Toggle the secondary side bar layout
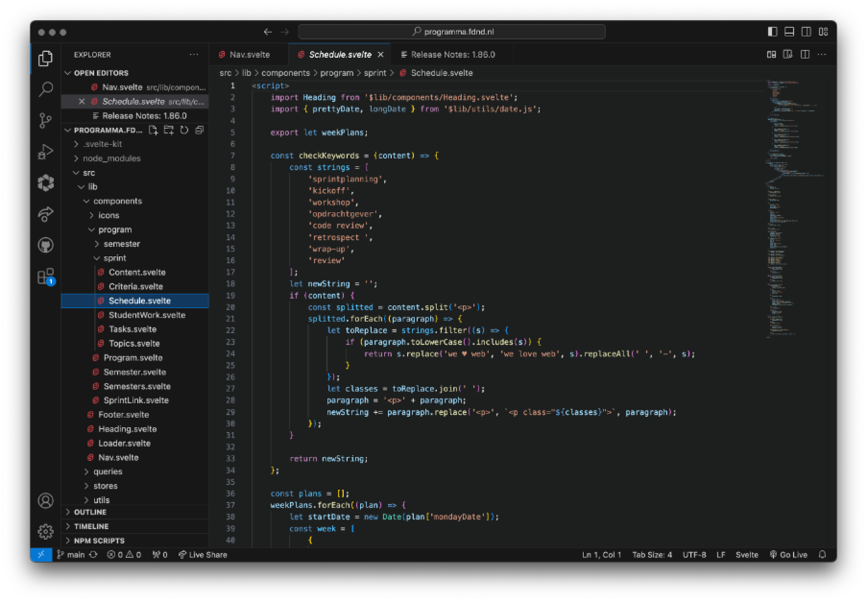 tap(807, 32)
